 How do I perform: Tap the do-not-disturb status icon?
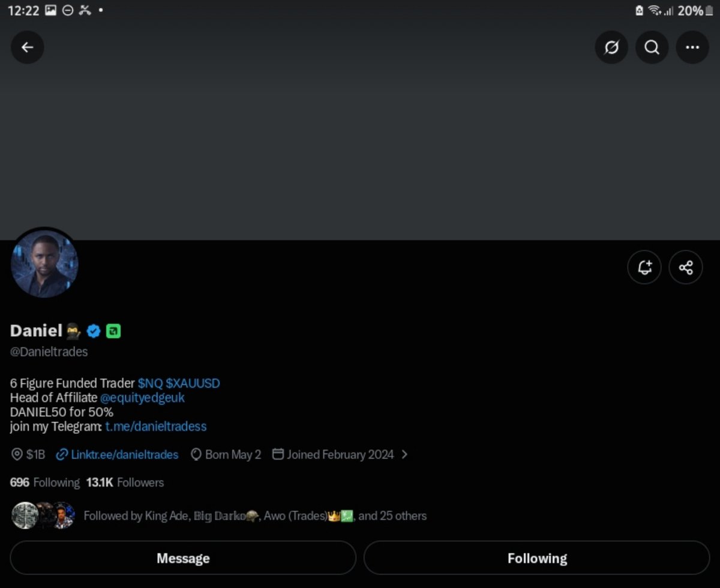(68, 10)
